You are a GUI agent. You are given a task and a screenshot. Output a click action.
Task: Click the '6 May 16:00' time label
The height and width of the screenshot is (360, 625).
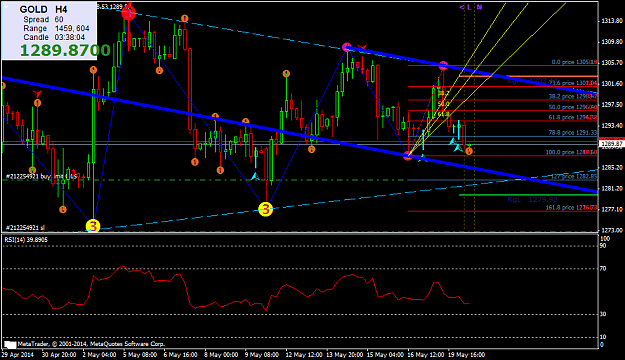click(181, 354)
